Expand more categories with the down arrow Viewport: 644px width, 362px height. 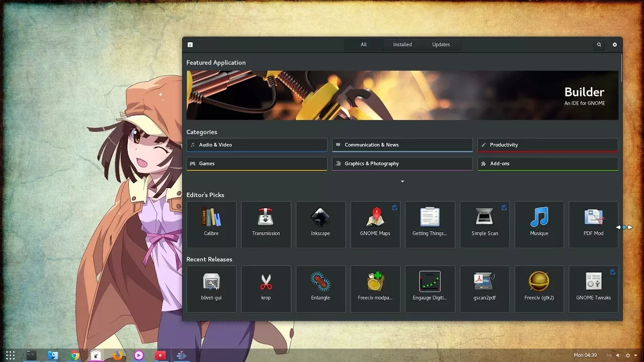(x=403, y=182)
